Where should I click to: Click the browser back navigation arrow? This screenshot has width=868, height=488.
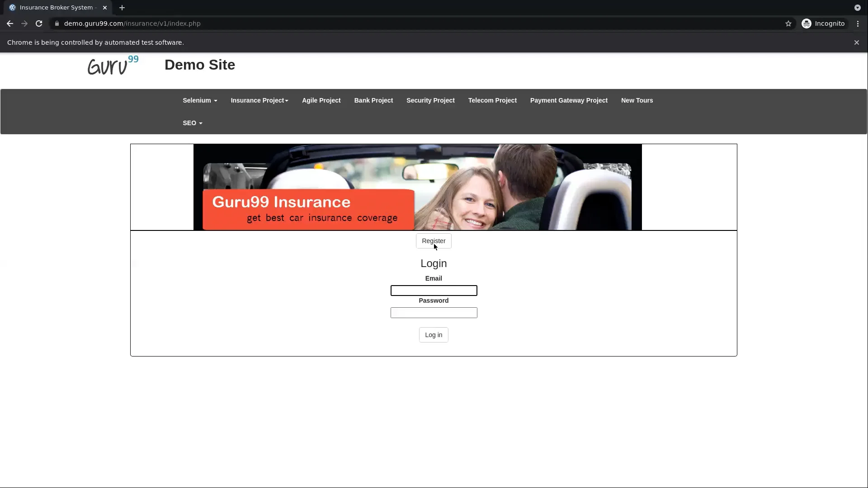(10, 23)
